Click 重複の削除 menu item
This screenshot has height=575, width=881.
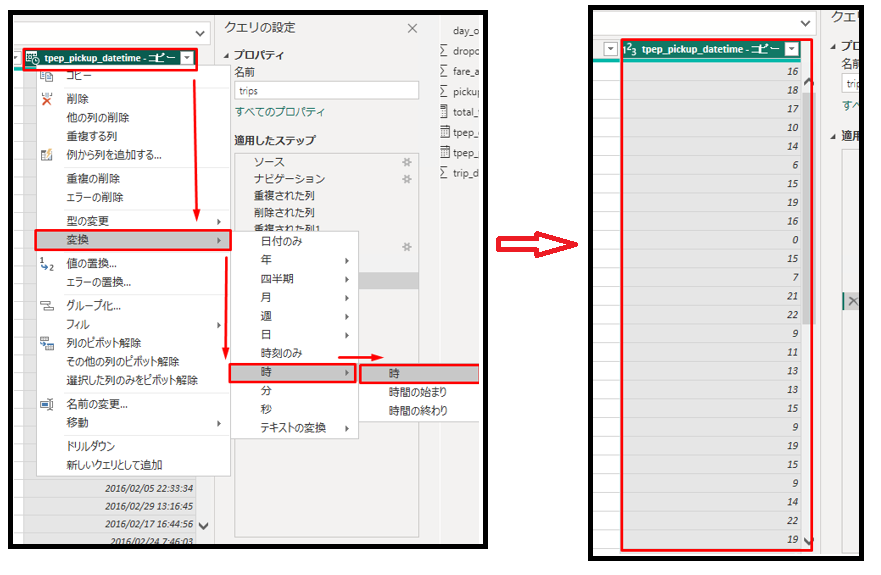click(x=93, y=179)
